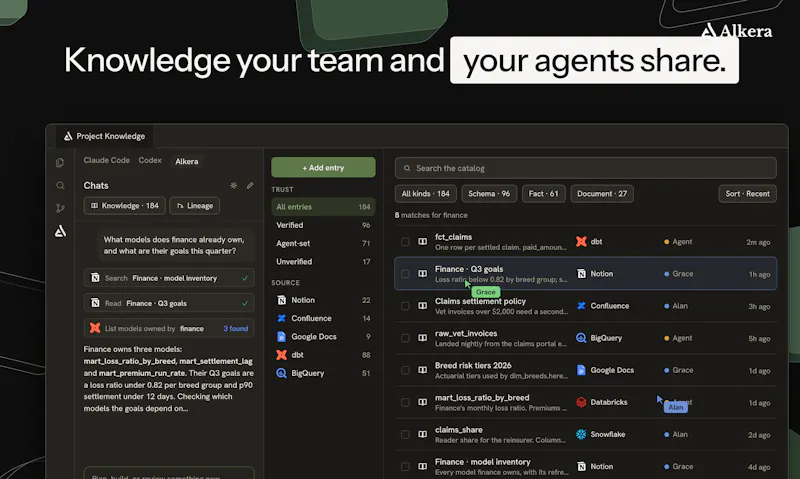This screenshot has width=800, height=479.
Task: Click the dbt icon in fct_claims row
Action: tap(581, 242)
